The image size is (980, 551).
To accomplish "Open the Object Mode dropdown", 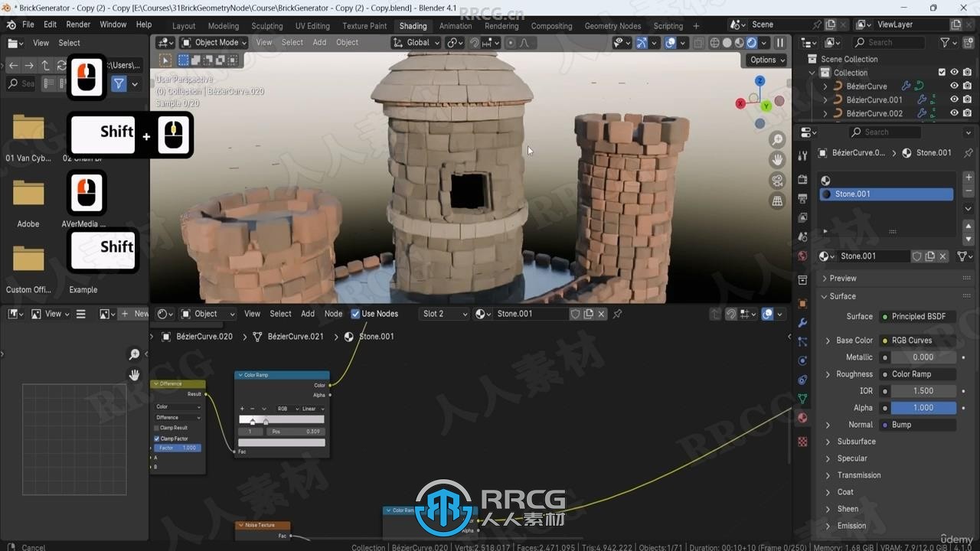I will click(214, 43).
